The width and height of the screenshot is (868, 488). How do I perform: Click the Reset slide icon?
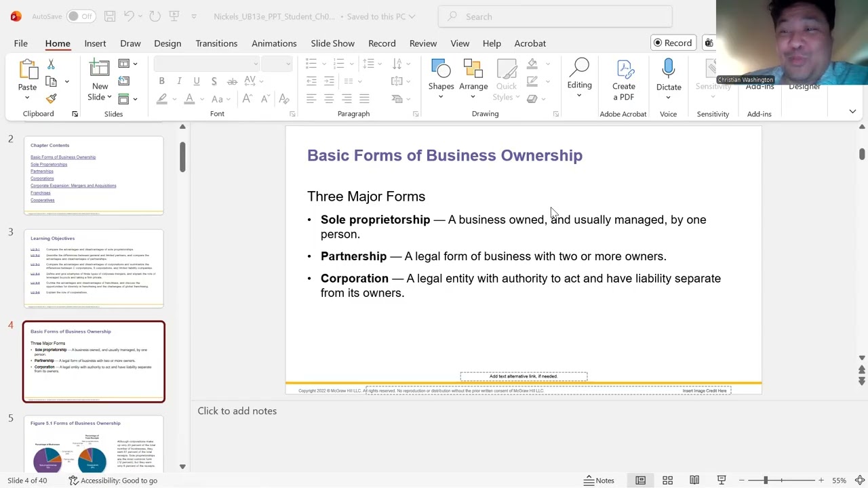click(123, 81)
